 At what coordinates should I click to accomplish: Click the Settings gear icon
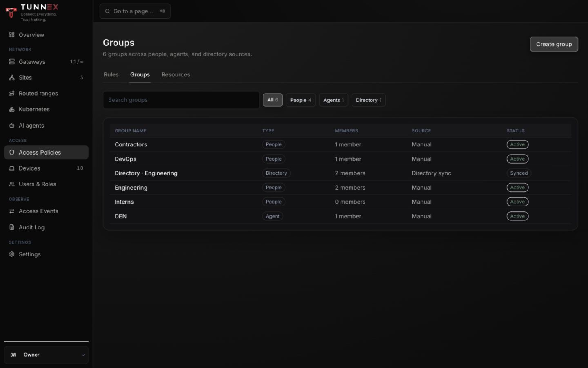click(x=12, y=254)
